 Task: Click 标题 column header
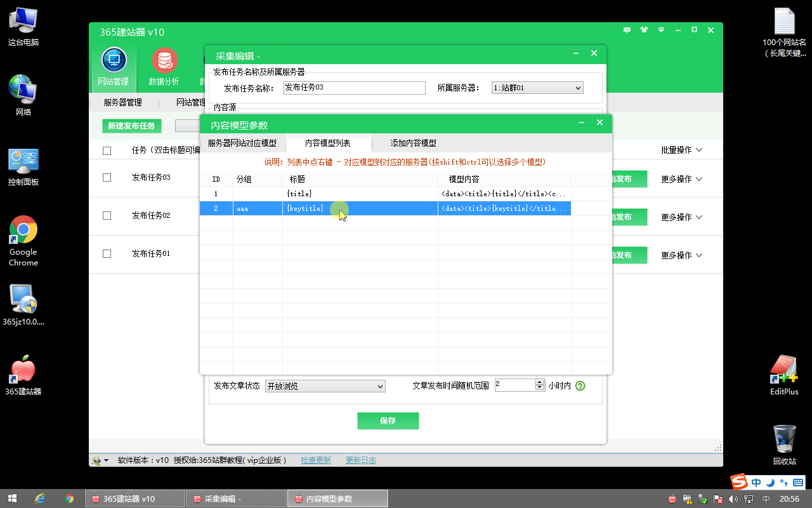(360, 179)
